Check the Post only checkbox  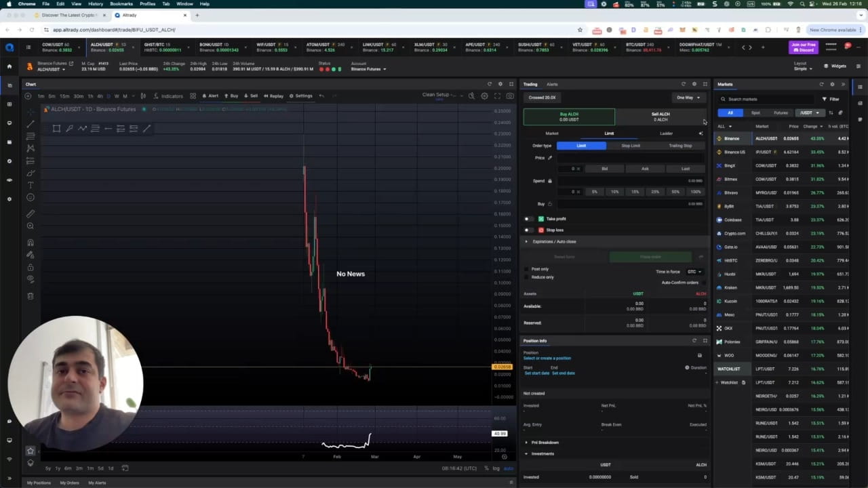(x=527, y=269)
